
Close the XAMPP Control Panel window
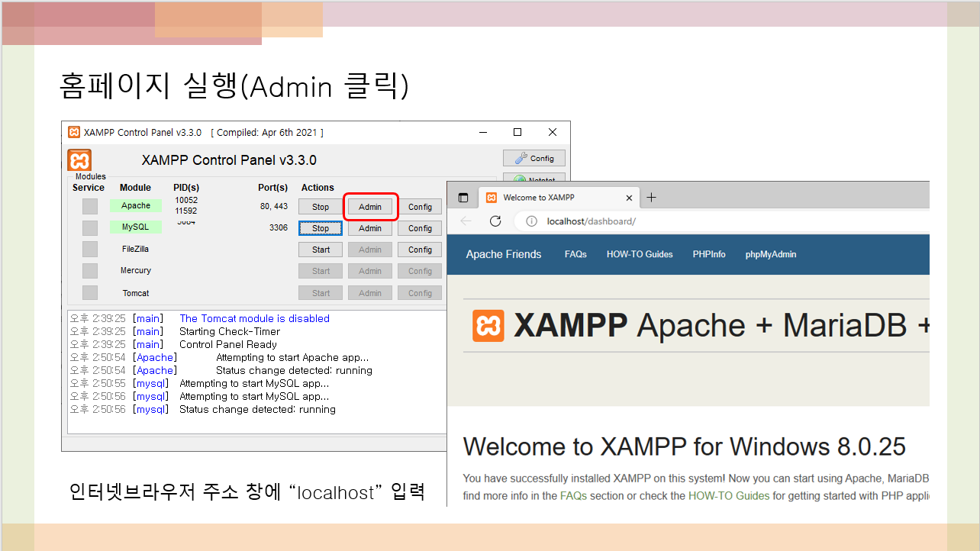(553, 132)
